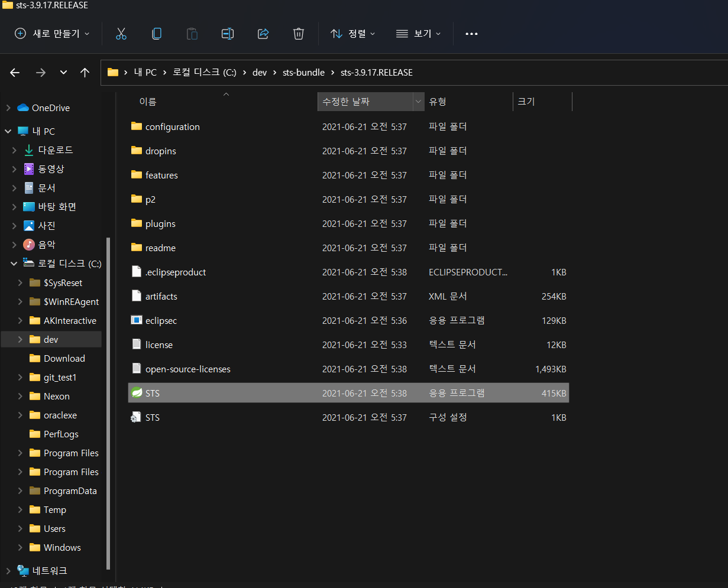The width and height of the screenshot is (728, 588).
Task: Expand 네트워크 tree node chevron
Action: click(8, 571)
